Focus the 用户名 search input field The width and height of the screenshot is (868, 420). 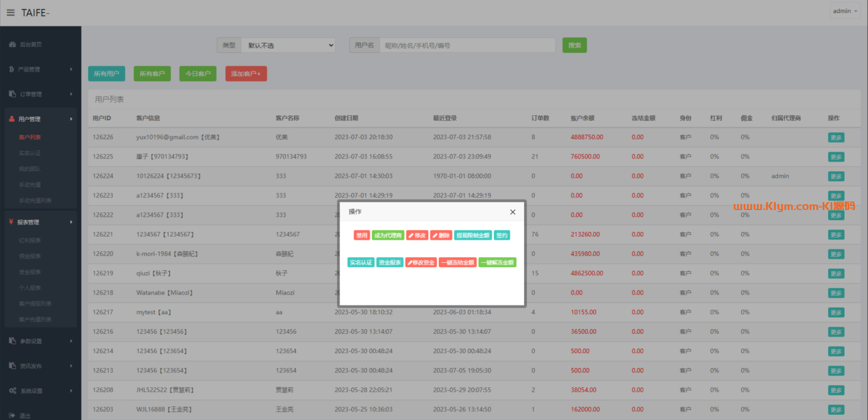pos(467,45)
